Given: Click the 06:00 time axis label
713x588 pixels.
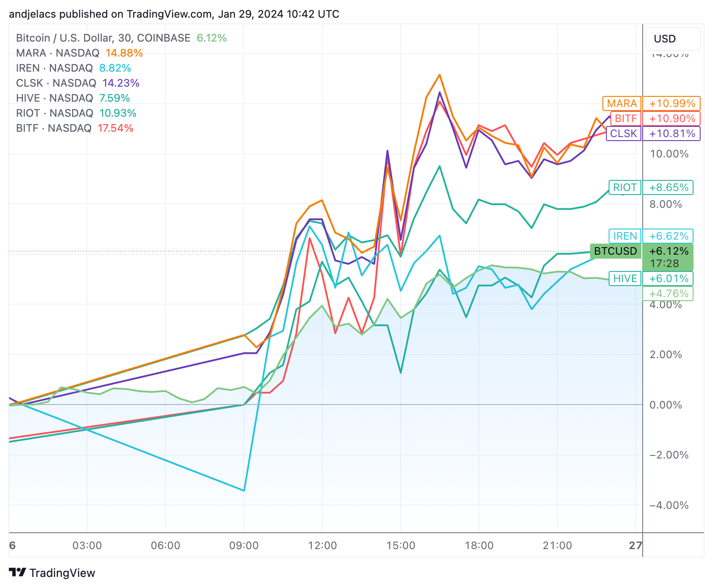Looking at the screenshot, I should 165,546.
